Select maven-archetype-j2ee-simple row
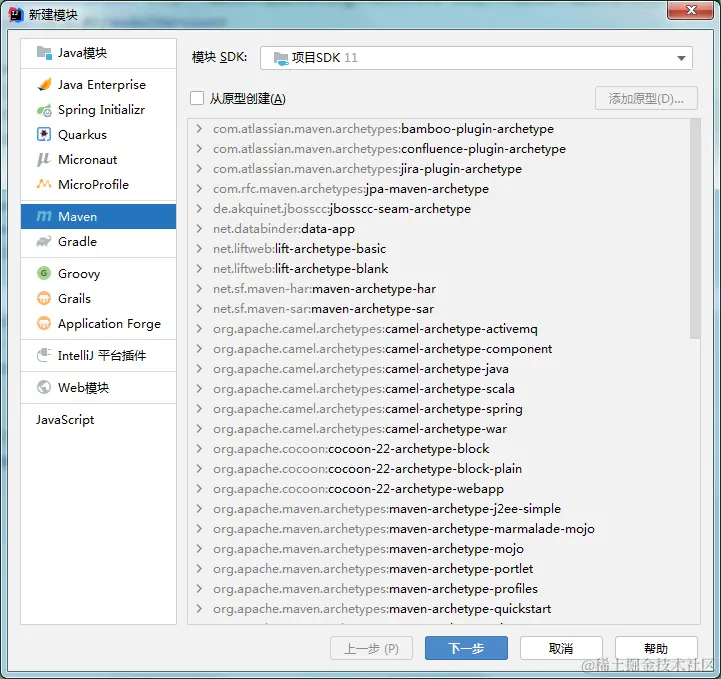This screenshot has height=679, width=721. tap(439, 508)
